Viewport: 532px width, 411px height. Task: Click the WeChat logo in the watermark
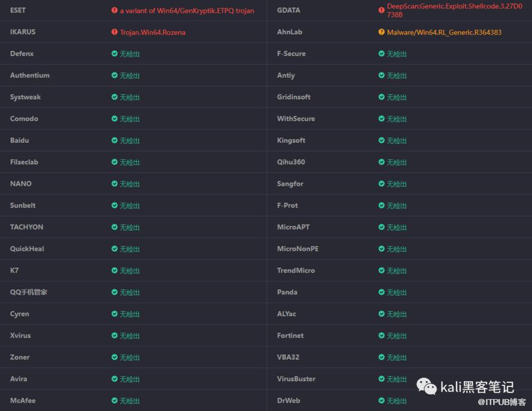pos(426,387)
